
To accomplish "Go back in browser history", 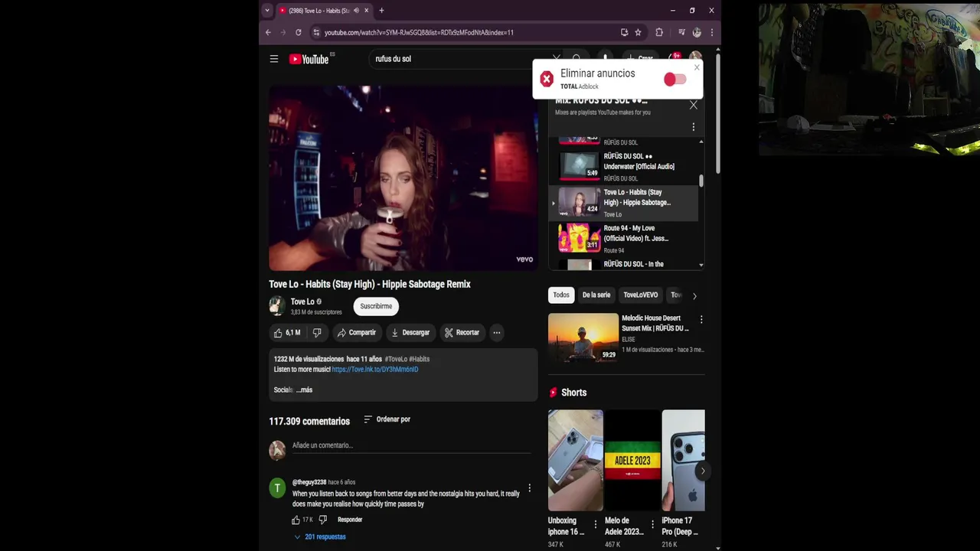I will click(268, 32).
